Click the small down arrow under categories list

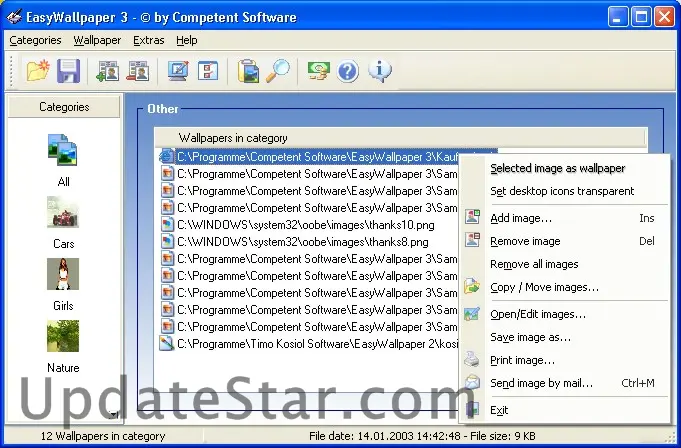(x=113, y=415)
